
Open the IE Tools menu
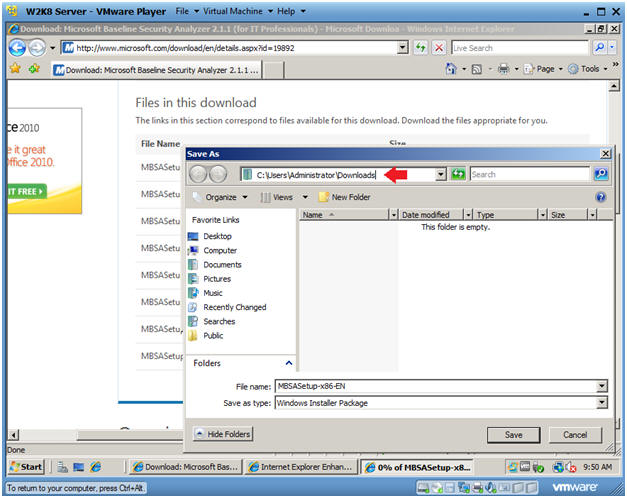588,69
